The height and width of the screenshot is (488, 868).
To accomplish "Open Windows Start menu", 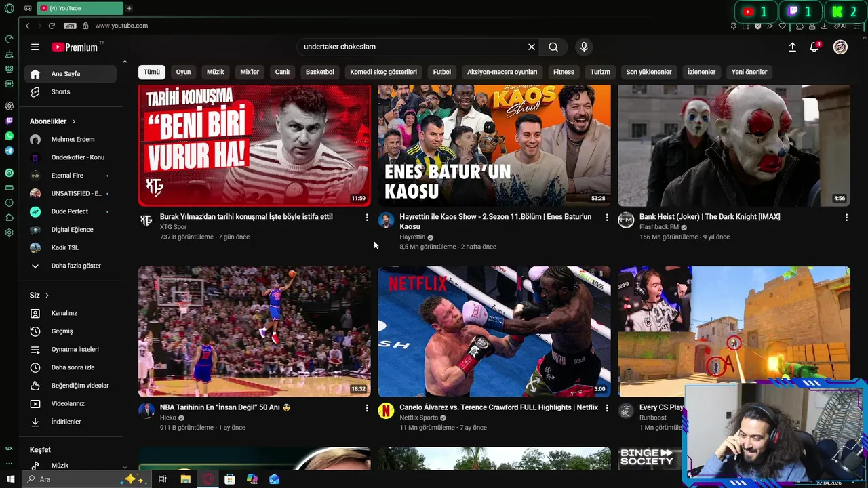I will click(10, 479).
